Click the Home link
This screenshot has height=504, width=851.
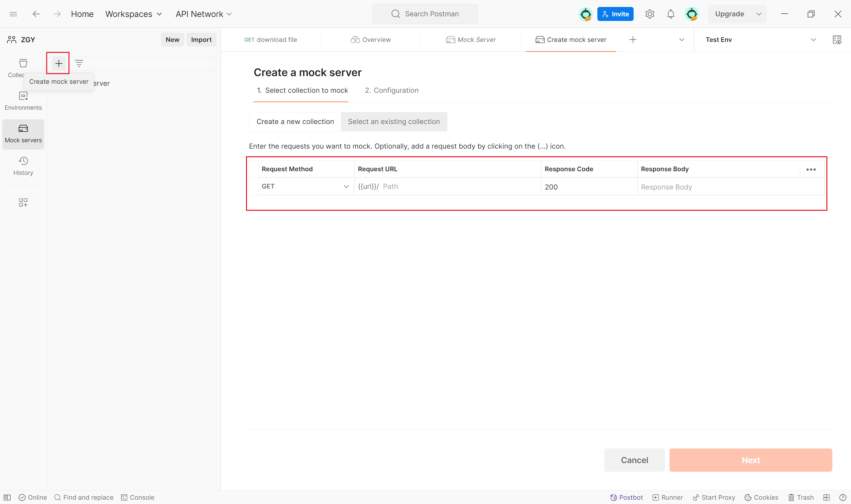[x=82, y=14]
